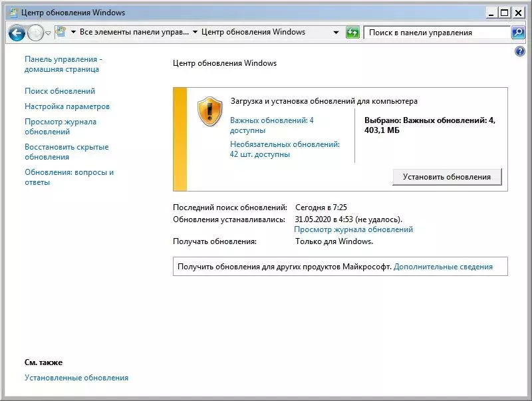The width and height of the screenshot is (532, 401).
Task: Open "Дополнительные сведения" link
Action: [443, 267]
